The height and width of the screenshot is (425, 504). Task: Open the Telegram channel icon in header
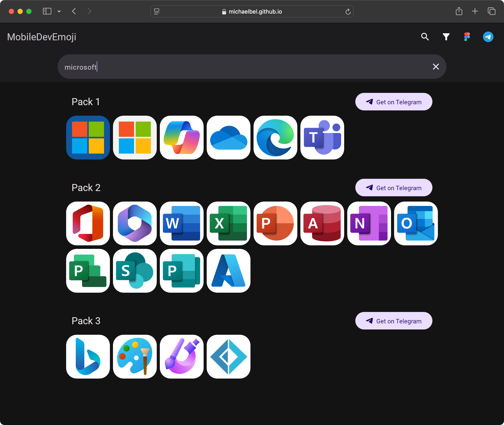tap(488, 37)
